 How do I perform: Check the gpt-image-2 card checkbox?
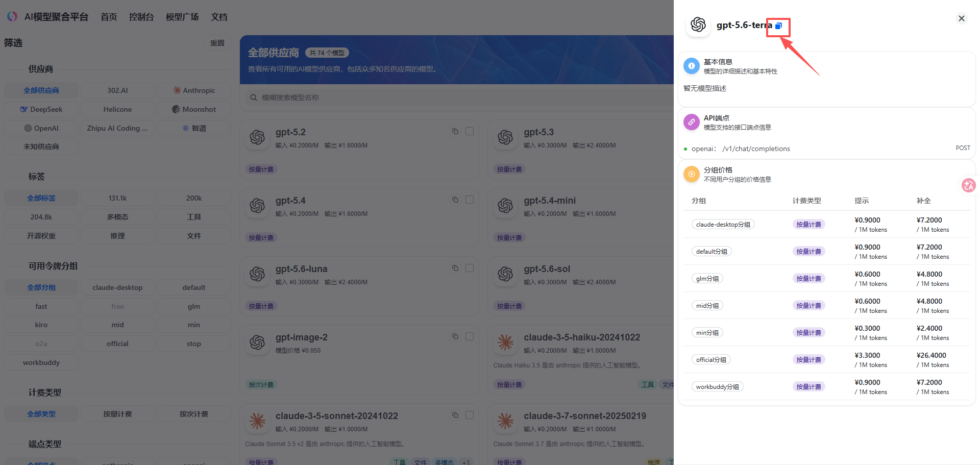[x=470, y=336]
